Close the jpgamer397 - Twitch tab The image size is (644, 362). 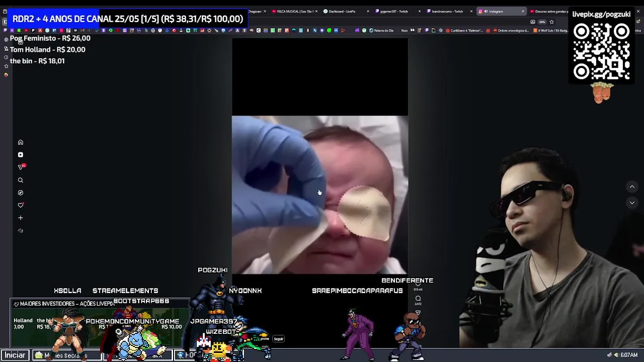(x=420, y=11)
